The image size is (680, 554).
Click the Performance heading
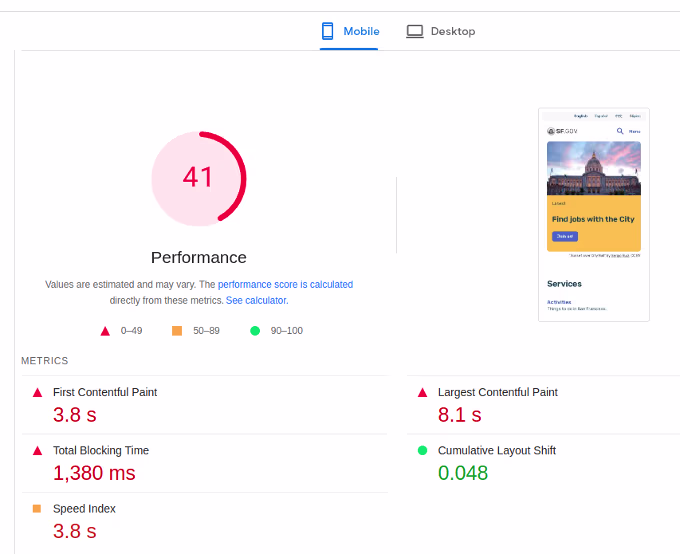click(x=199, y=257)
